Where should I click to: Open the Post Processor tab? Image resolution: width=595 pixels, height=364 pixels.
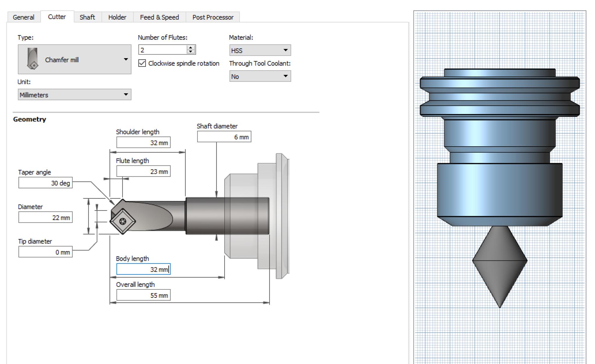point(213,17)
